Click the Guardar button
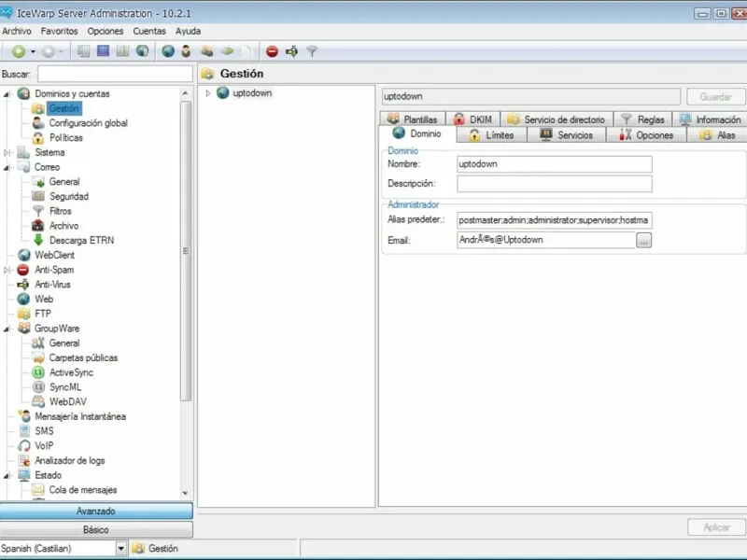747x560 pixels. [x=715, y=97]
